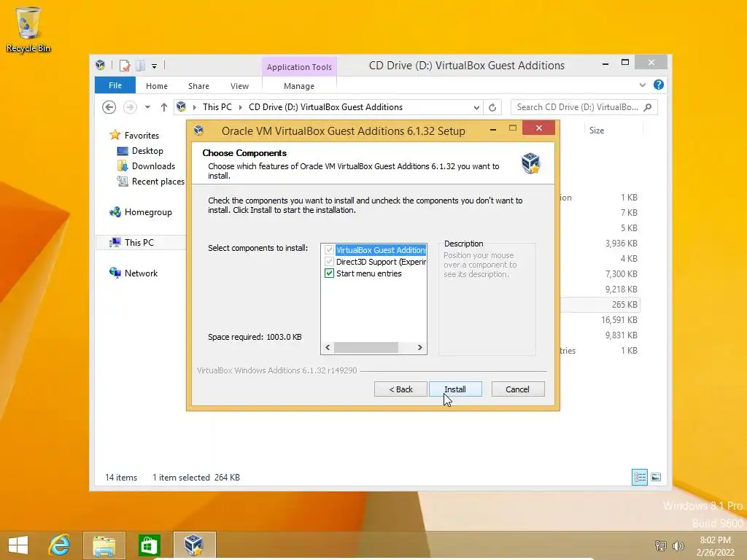747x560 pixels.
Task: Click the network tray icon
Action: (661, 546)
